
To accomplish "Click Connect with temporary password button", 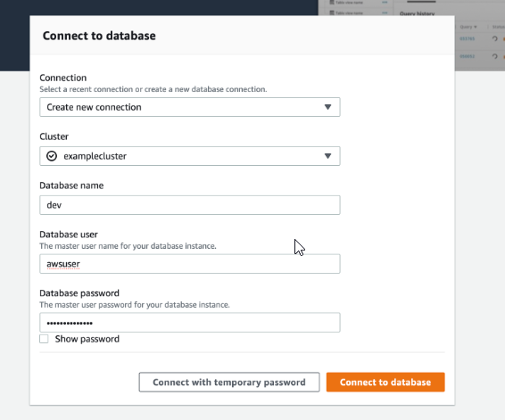I will point(229,382).
